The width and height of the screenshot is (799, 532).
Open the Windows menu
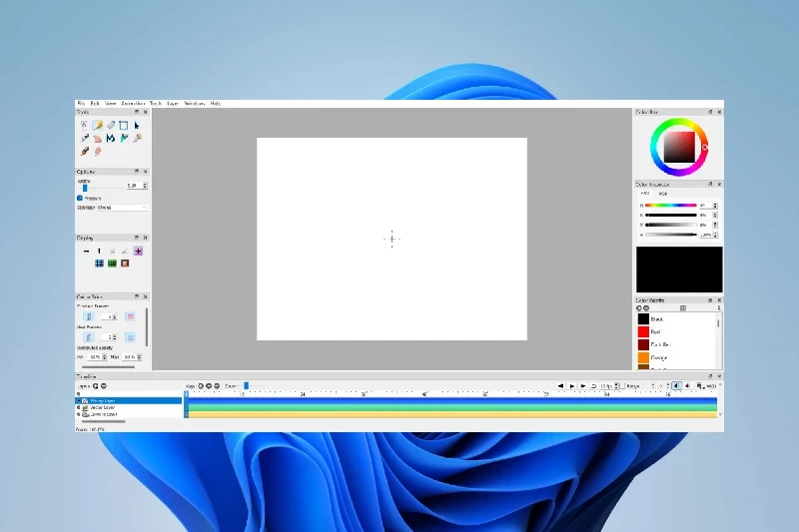194,104
